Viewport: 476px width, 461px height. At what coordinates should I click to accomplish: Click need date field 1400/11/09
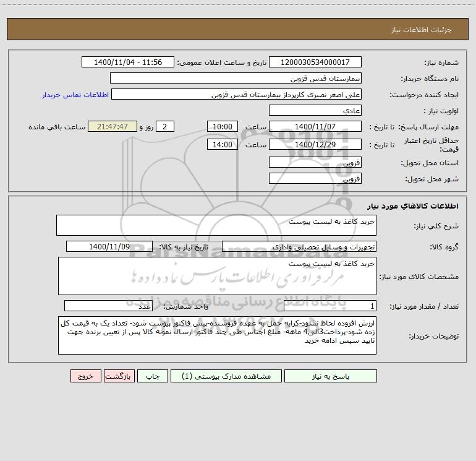109,246
